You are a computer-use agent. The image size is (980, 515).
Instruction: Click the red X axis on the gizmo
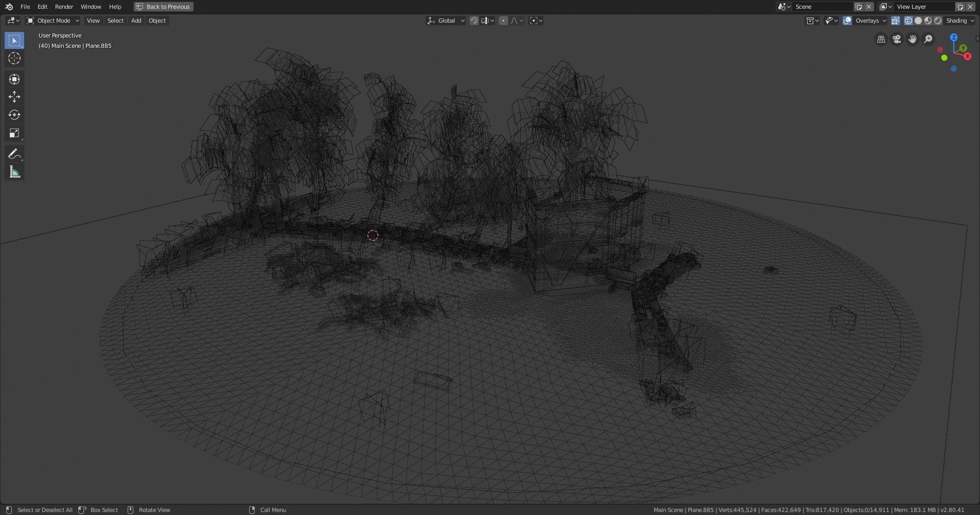coord(967,56)
